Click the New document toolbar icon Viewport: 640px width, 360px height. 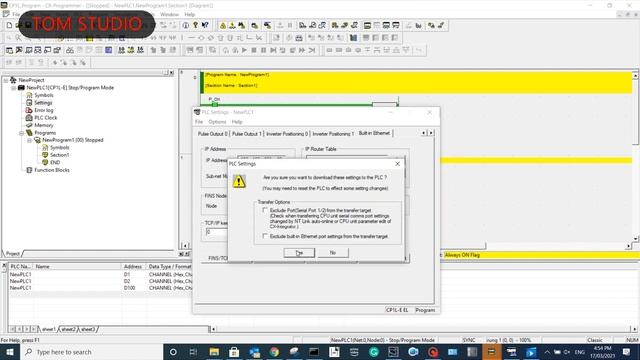pyautogui.click(x=9, y=25)
